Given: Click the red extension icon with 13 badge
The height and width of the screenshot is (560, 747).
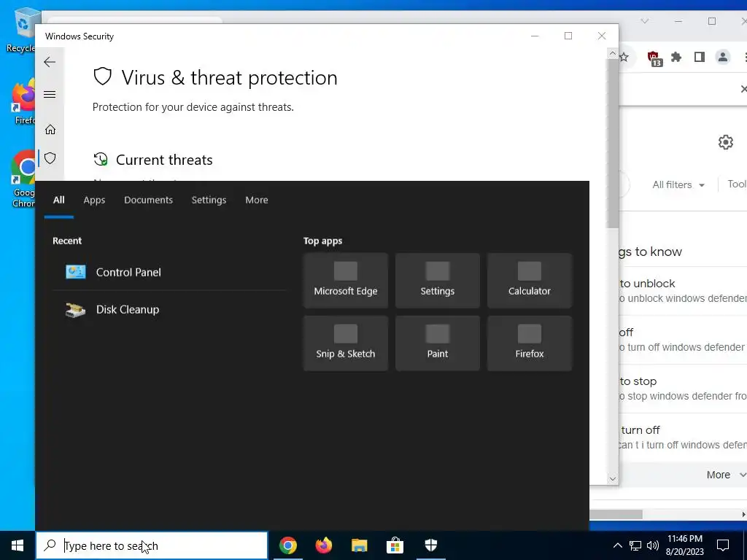Looking at the screenshot, I should click(654, 58).
